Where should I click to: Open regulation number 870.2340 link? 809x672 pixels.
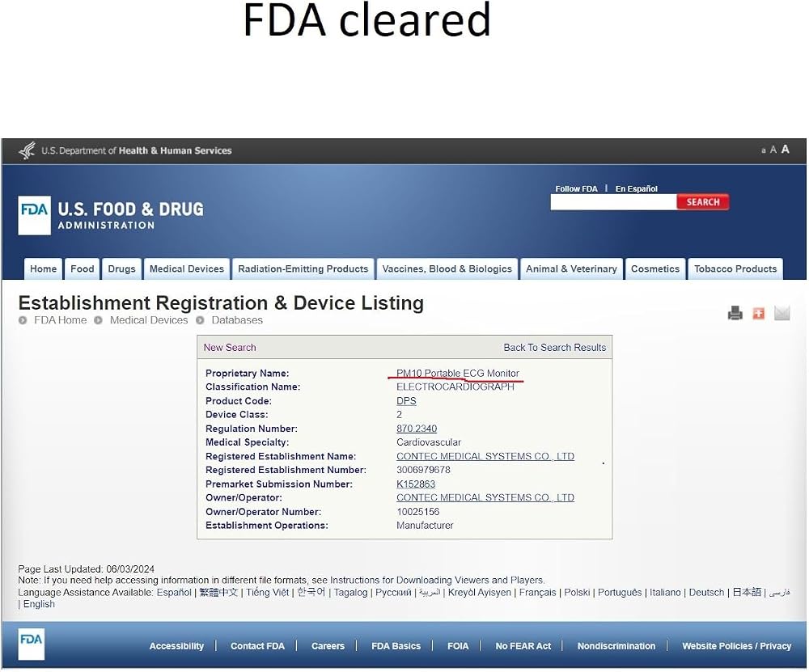[x=417, y=429]
